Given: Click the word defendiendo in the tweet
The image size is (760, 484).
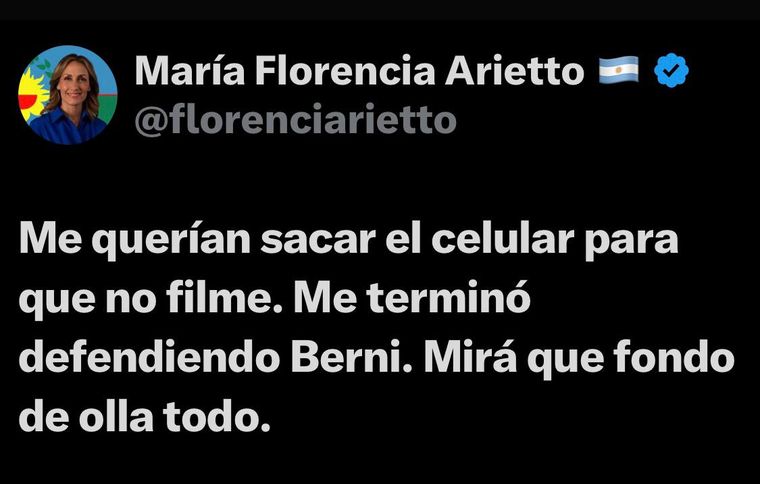Looking at the screenshot, I should pos(149,358).
